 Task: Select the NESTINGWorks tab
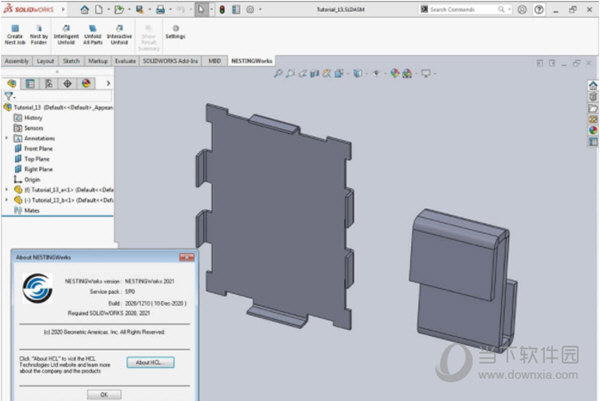[x=251, y=61]
